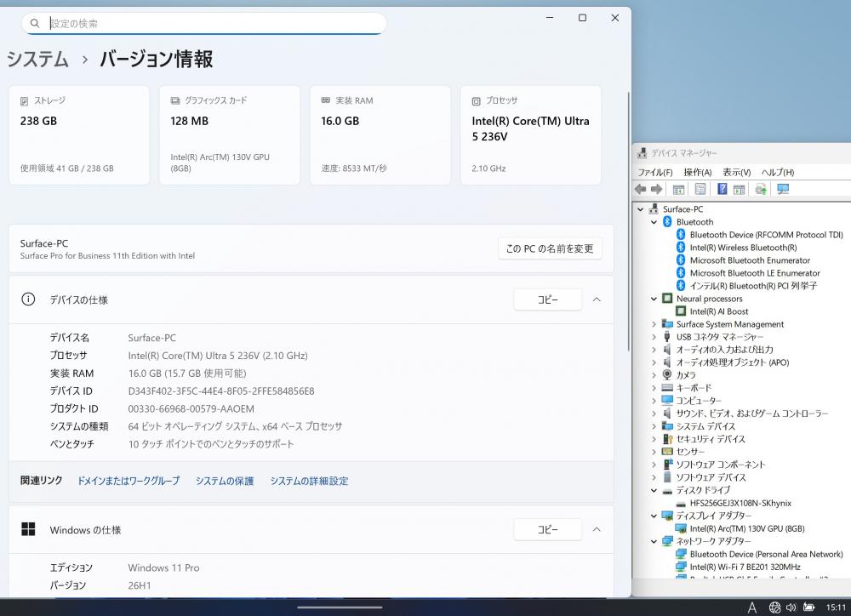Image resolution: width=851 pixels, height=616 pixels.
Task: Click the この PC の名前を変更 button
Action: click(x=550, y=248)
